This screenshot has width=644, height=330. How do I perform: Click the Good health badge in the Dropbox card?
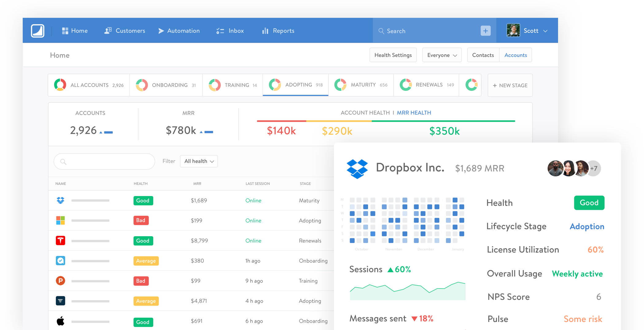[589, 203]
